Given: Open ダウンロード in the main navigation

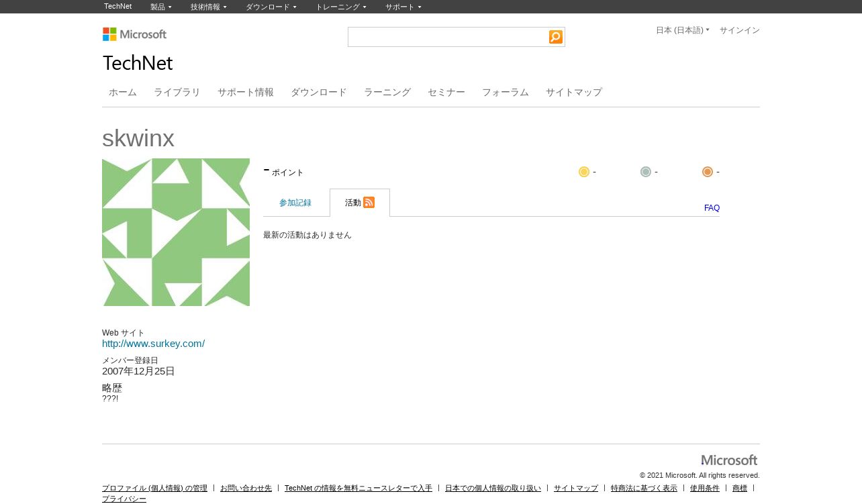Looking at the screenshot, I should click(319, 93).
